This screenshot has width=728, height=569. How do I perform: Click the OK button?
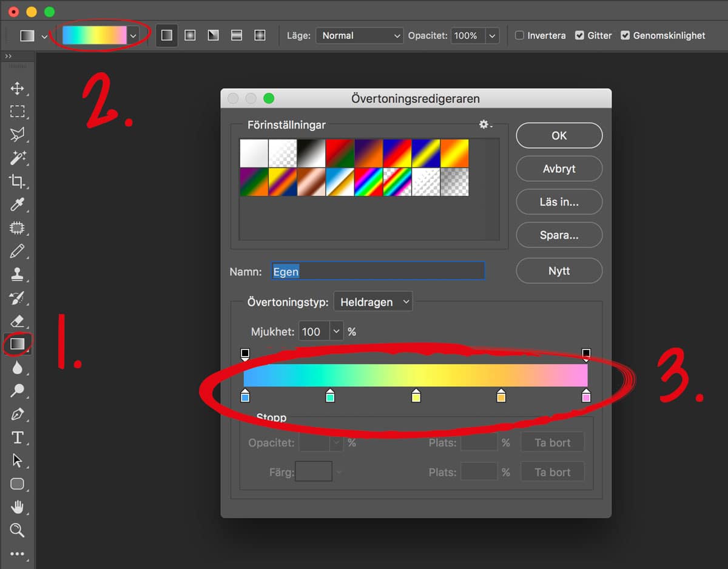pyautogui.click(x=559, y=136)
